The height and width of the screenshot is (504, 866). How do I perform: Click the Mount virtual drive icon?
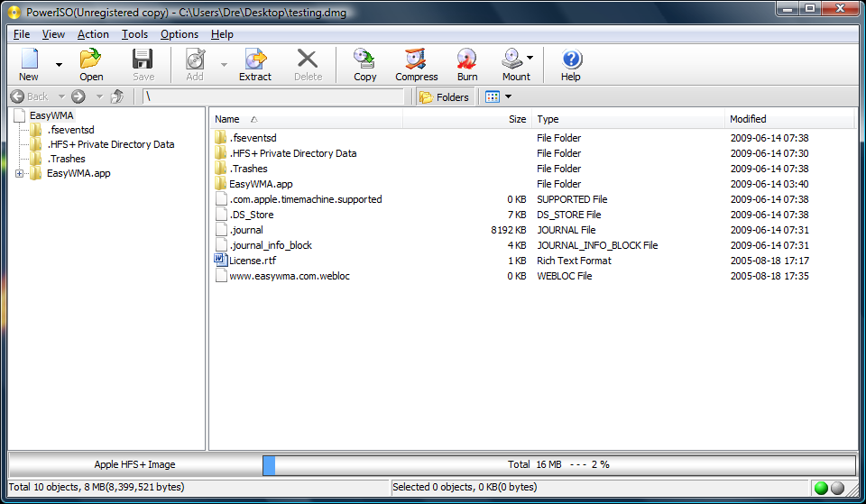tap(512, 60)
